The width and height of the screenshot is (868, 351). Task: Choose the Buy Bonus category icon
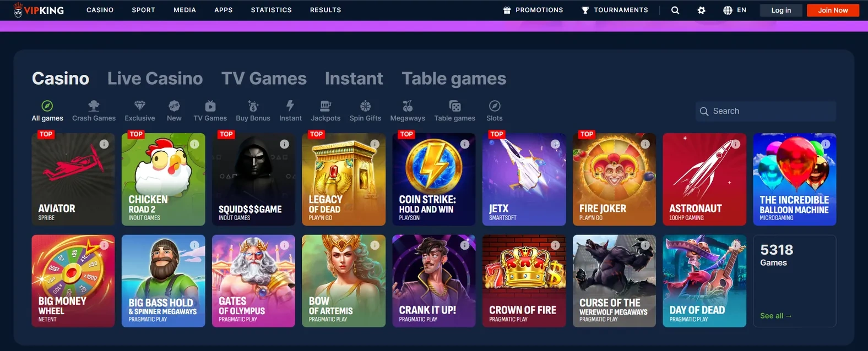[253, 106]
